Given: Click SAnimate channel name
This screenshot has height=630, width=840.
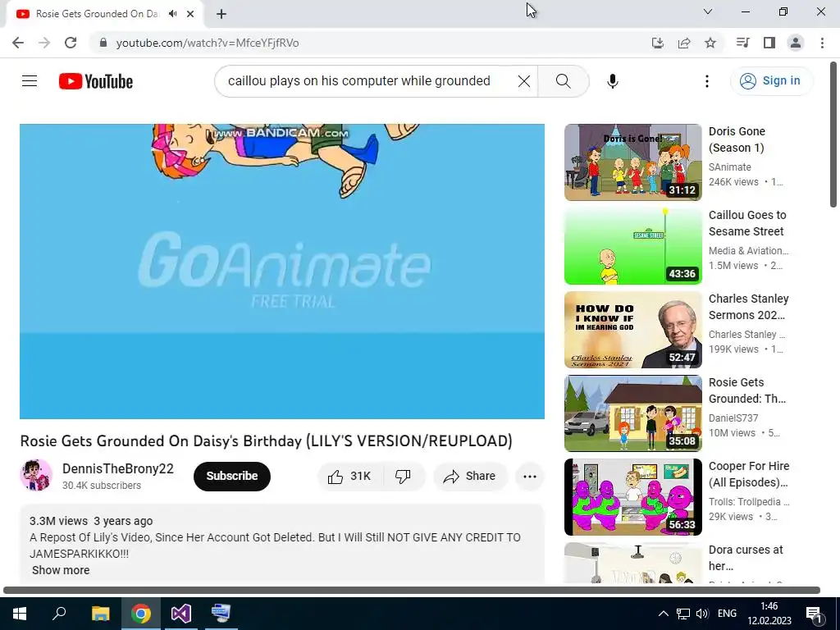Looking at the screenshot, I should [729, 167].
